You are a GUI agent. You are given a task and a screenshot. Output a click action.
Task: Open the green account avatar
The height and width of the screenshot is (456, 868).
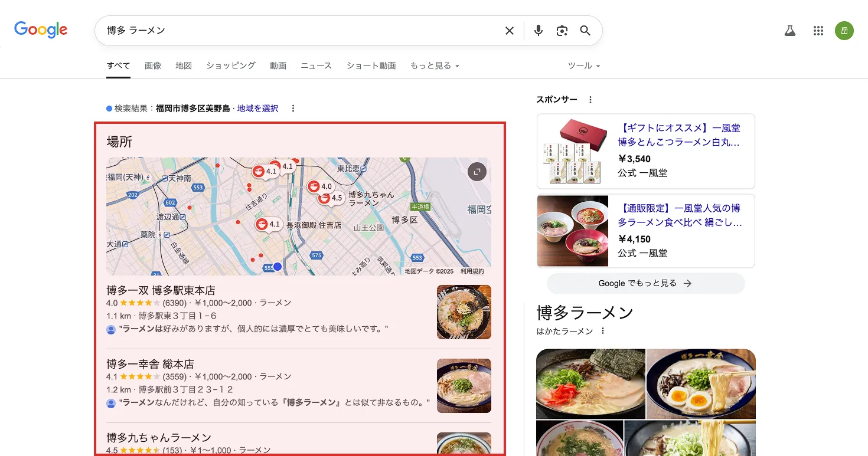[844, 31]
